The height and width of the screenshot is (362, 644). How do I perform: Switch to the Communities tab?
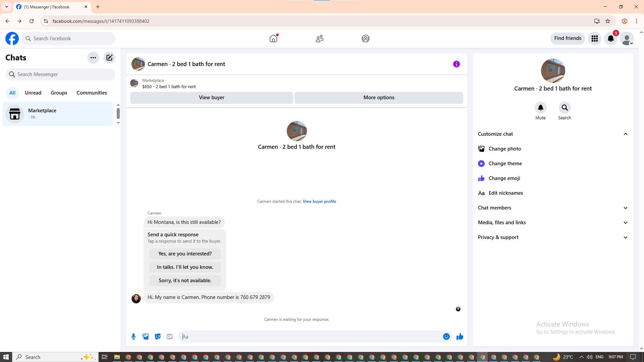click(92, 93)
